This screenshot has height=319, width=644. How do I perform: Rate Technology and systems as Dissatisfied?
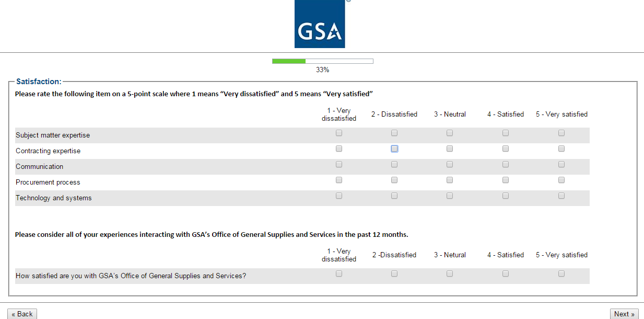394,196
